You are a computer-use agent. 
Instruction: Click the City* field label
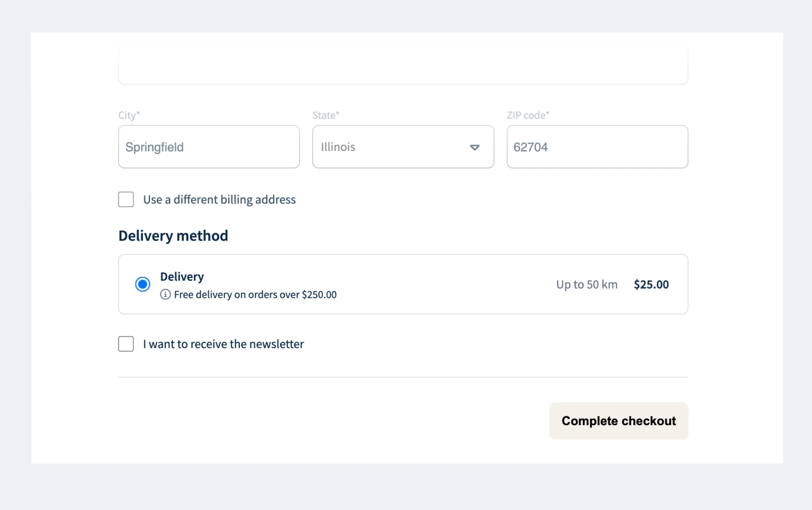(129, 115)
